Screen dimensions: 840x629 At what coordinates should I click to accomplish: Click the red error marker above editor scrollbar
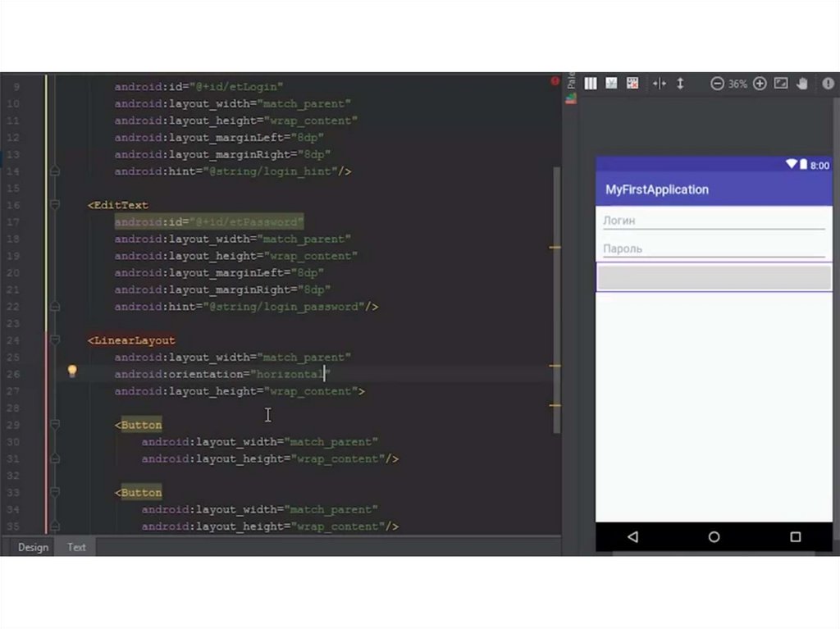[555, 81]
